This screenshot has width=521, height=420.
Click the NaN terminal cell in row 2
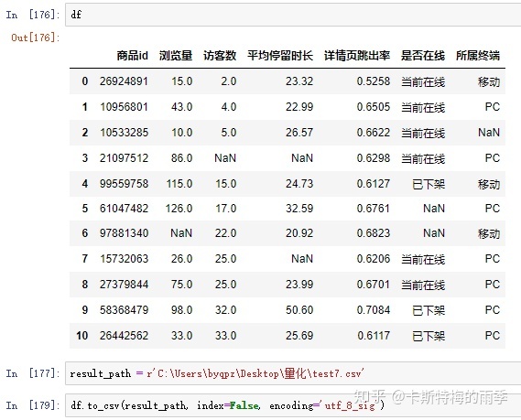click(489, 133)
